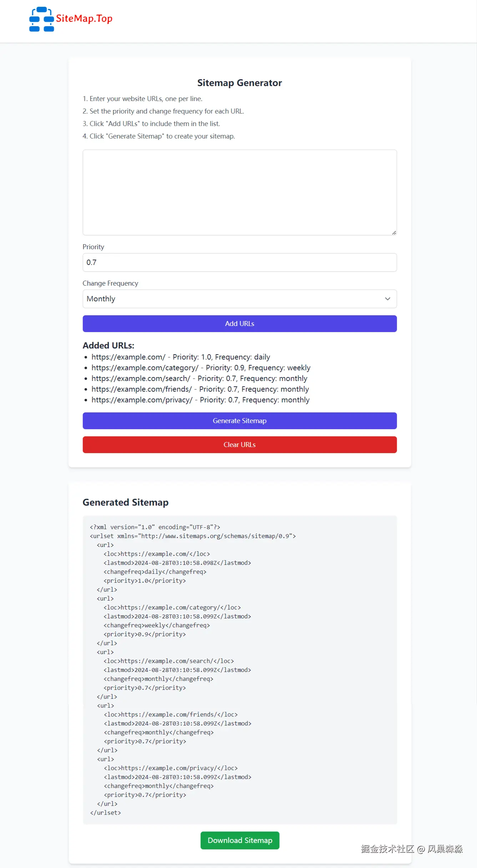Click inside the URL entry textarea

[239, 192]
